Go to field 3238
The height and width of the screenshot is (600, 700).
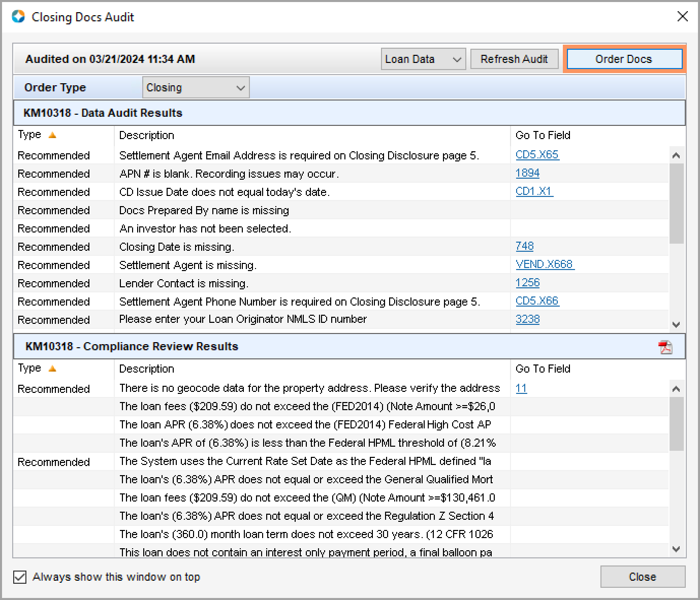(x=527, y=319)
